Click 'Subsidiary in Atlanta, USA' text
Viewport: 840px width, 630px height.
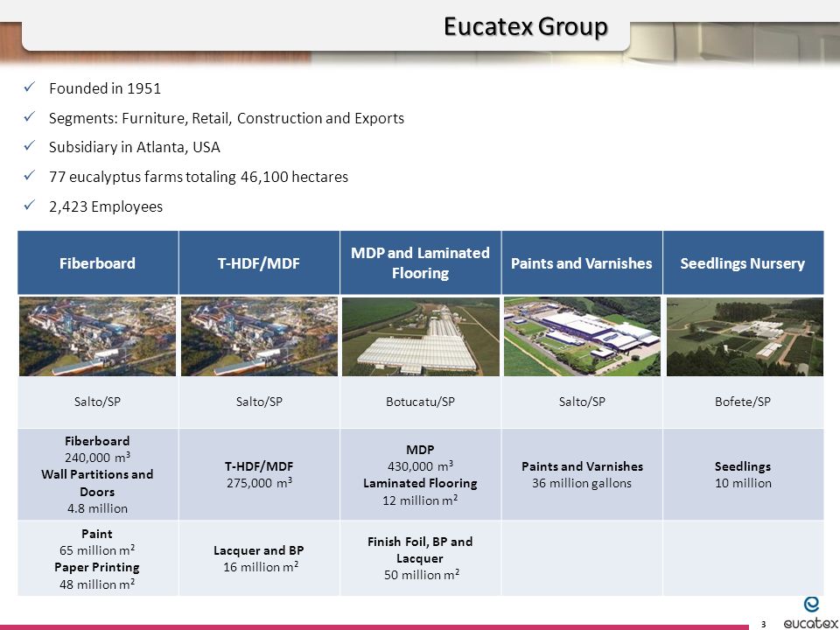point(135,147)
